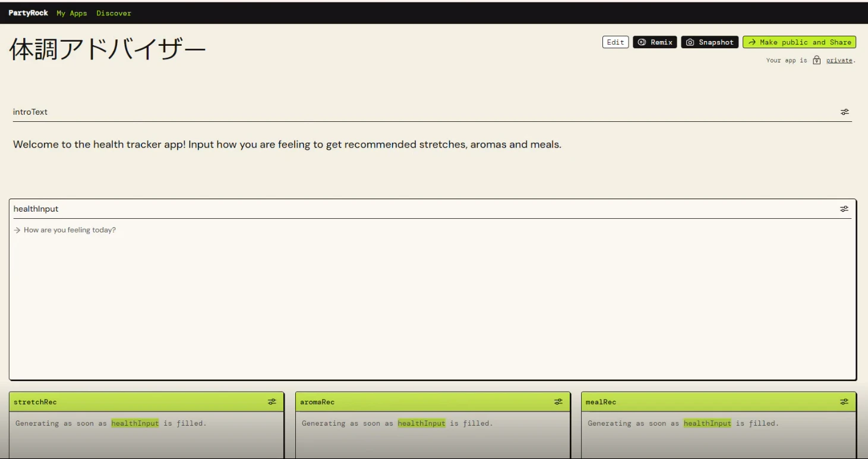Take a Snapshot of the app

tap(710, 42)
